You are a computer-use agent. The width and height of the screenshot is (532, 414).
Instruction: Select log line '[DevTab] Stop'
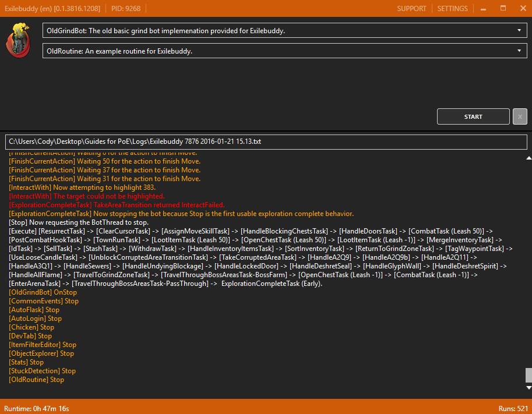click(30, 336)
